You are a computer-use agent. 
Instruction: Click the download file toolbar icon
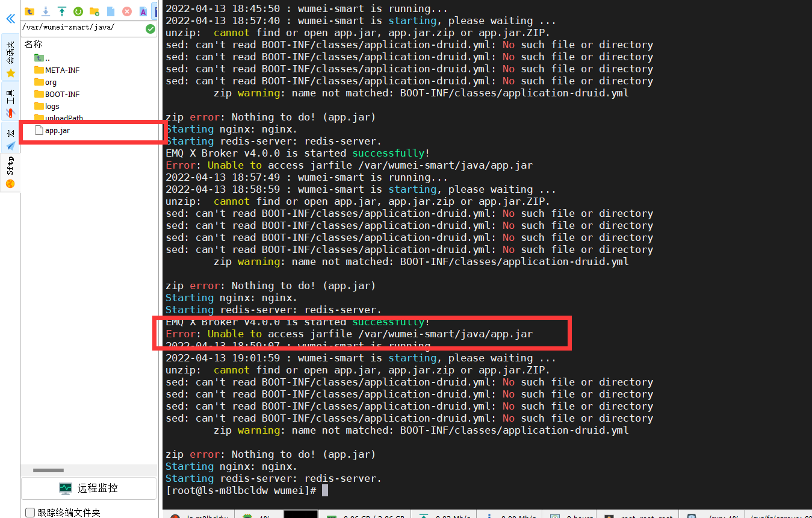pyautogui.click(x=45, y=11)
